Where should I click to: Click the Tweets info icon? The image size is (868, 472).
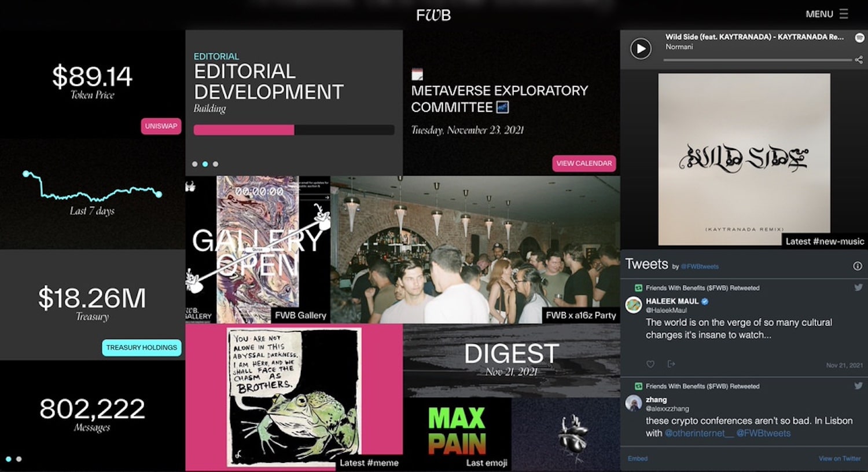pos(858,266)
